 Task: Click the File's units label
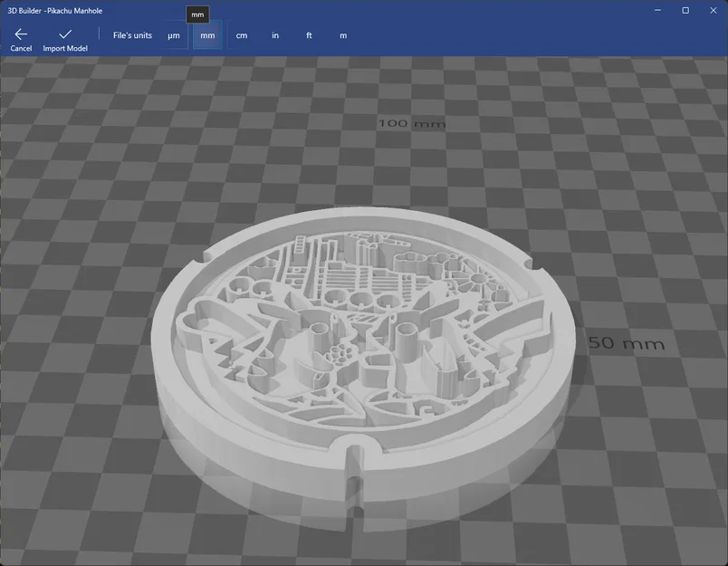[132, 35]
